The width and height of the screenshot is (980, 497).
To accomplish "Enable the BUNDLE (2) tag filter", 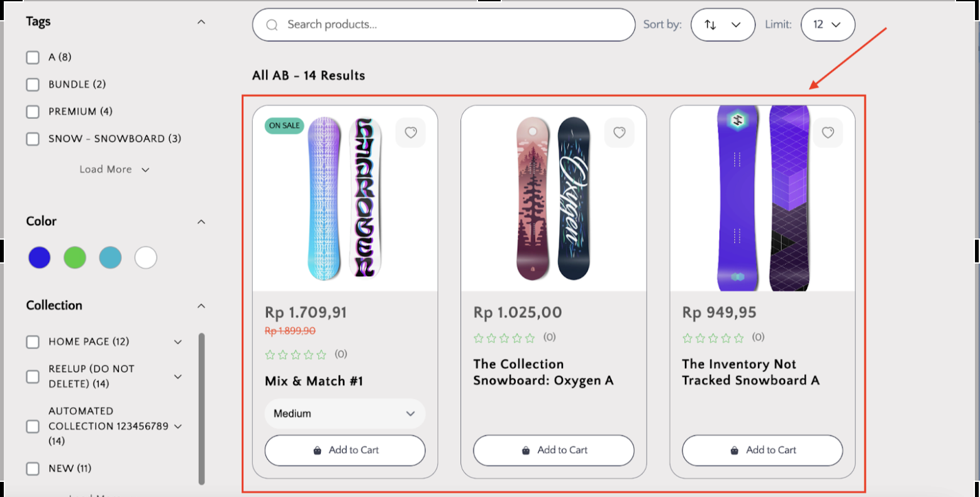I will tap(33, 84).
